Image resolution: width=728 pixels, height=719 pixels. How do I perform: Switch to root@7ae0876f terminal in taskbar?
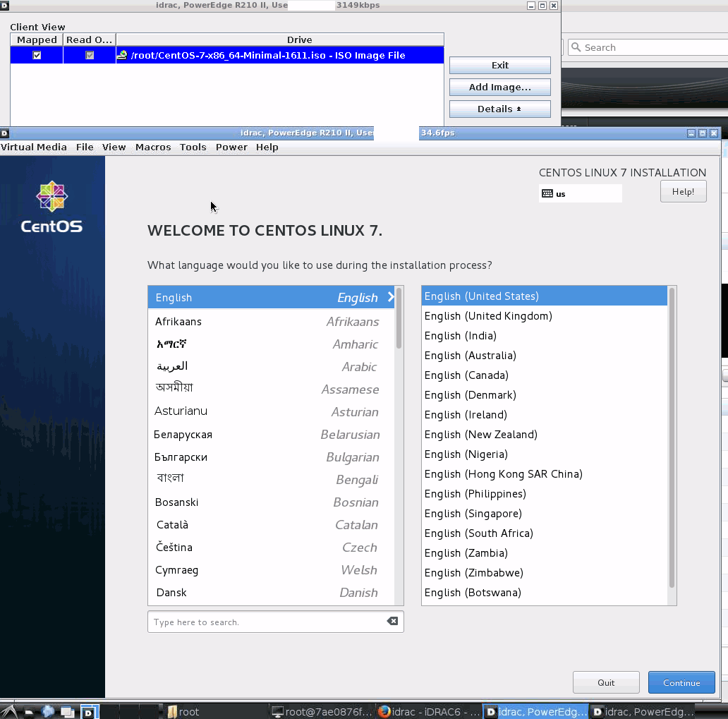pyautogui.click(x=322, y=711)
